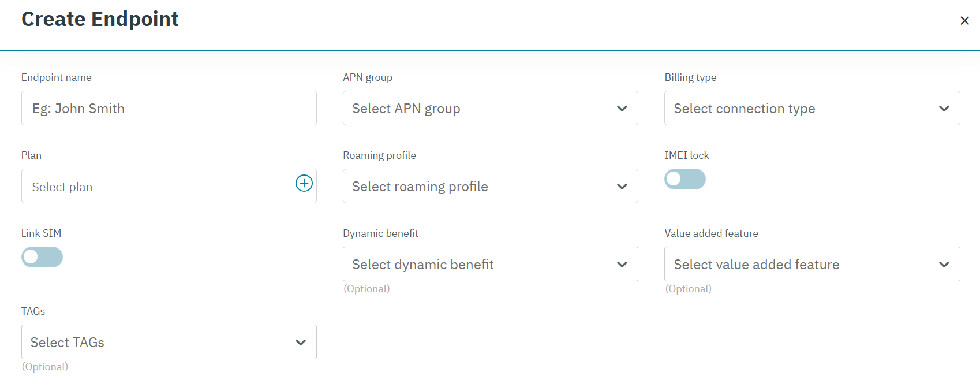Viewport: 980px width, 387px height.
Task: Close the Create Endpoint dialog
Action: [964, 21]
